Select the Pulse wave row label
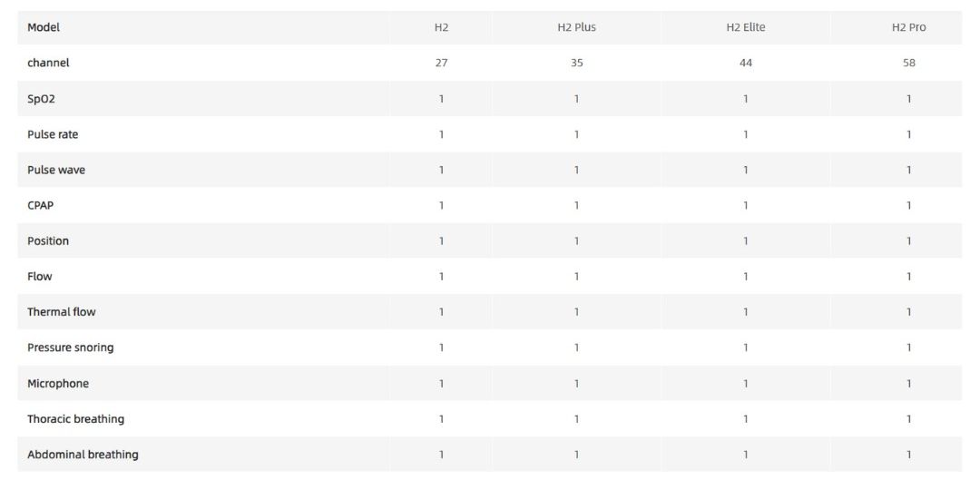The image size is (980, 480). [56, 170]
